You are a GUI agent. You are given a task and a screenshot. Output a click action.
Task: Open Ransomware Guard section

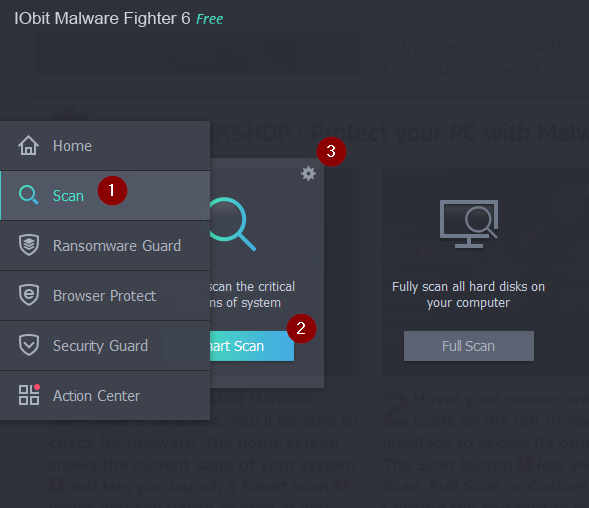[x=105, y=246]
